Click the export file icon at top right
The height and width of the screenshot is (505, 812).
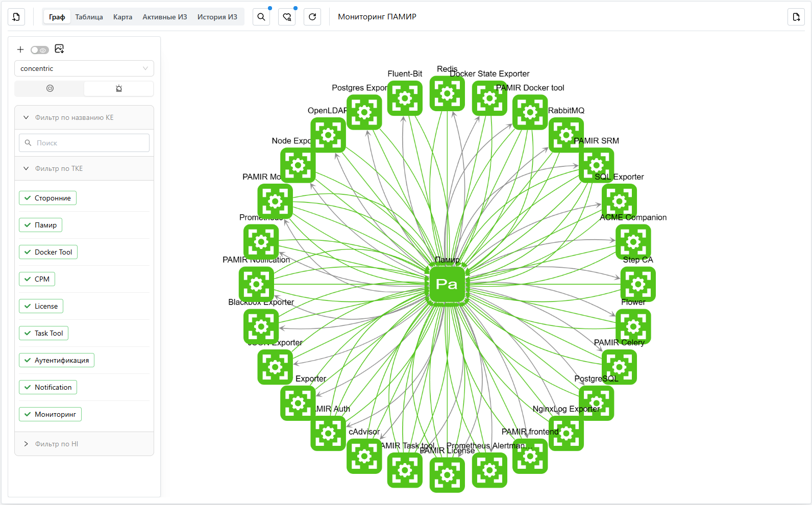(796, 17)
